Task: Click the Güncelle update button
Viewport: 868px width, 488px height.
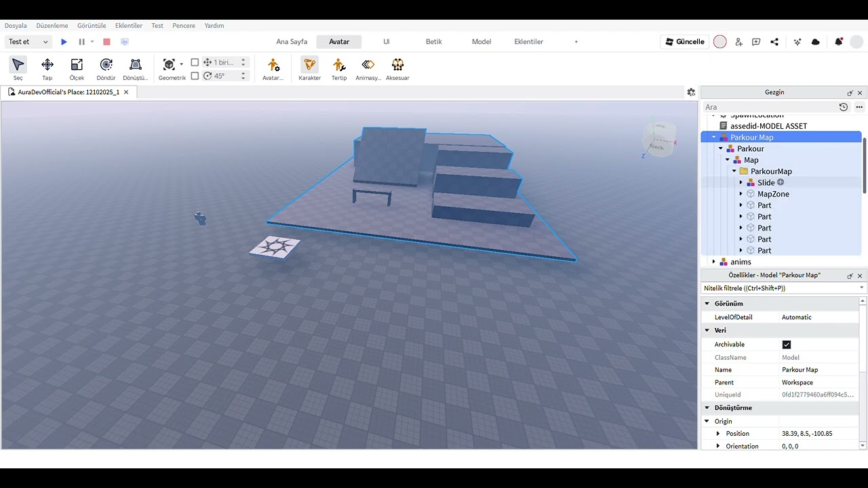Action: [685, 42]
